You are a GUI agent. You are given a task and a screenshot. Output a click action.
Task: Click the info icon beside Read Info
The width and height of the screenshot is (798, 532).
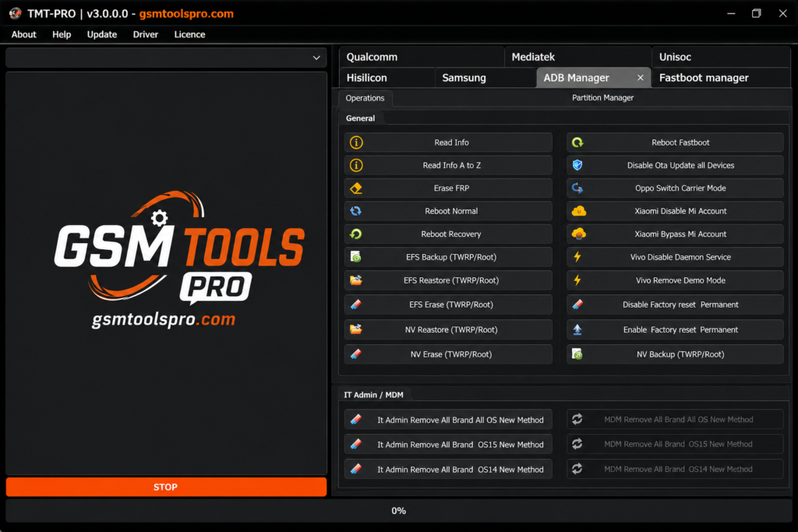tap(356, 143)
